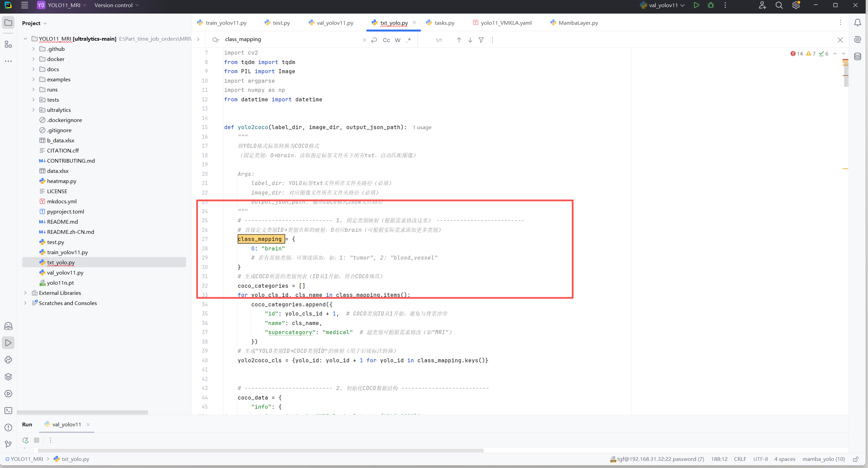
Task: Open the Problems tool window icon
Action: pyautogui.click(x=8, y=427)
